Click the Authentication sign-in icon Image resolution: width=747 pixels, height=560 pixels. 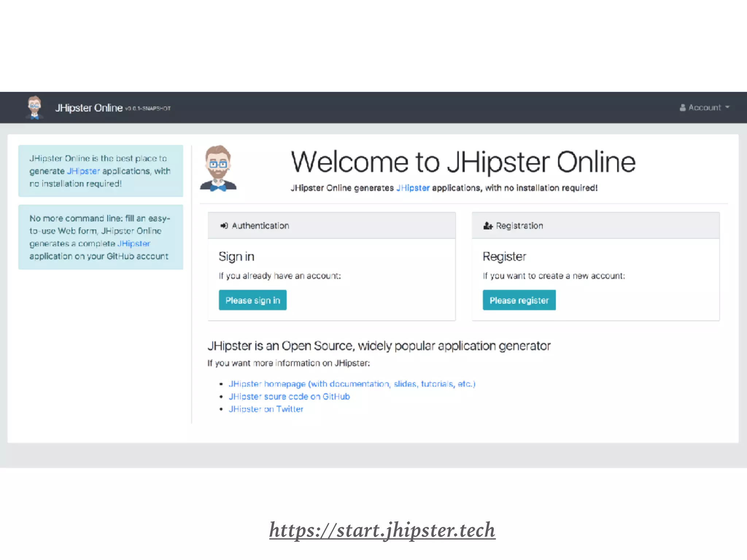[224, 226]
